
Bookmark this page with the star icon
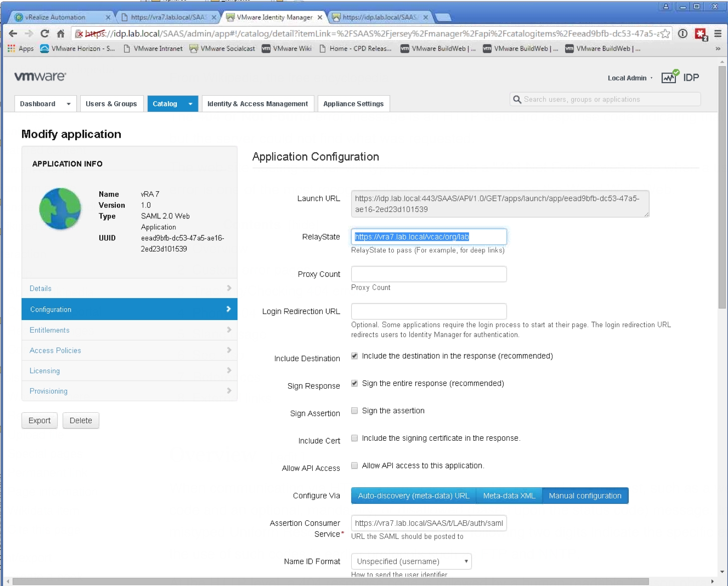pos(665,34)
